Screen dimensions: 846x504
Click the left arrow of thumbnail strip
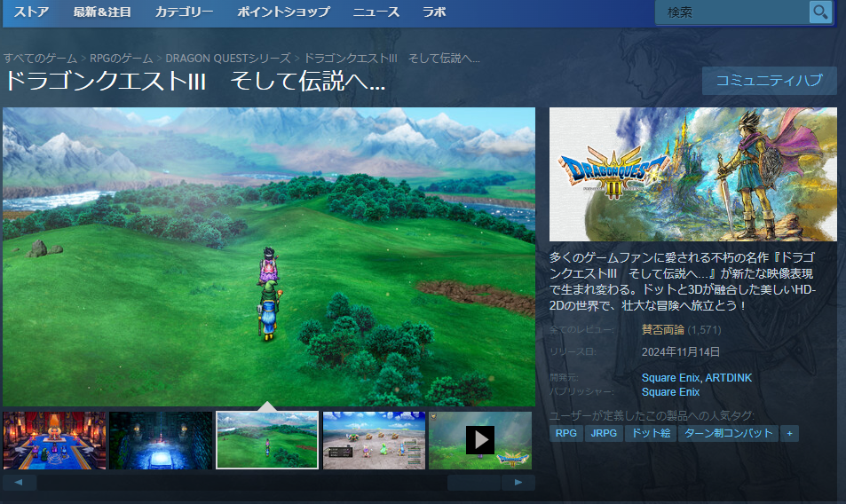(x=20, y=483)
